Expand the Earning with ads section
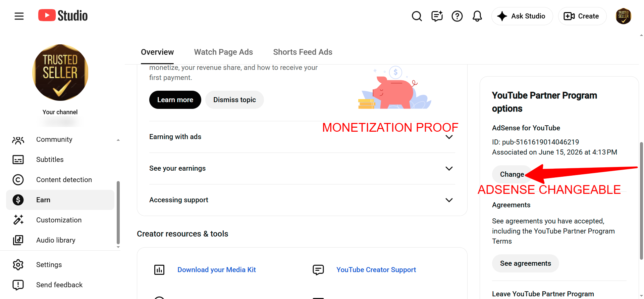Image resolution: width=644 pixels, height=299 pixels. (302, 137)
